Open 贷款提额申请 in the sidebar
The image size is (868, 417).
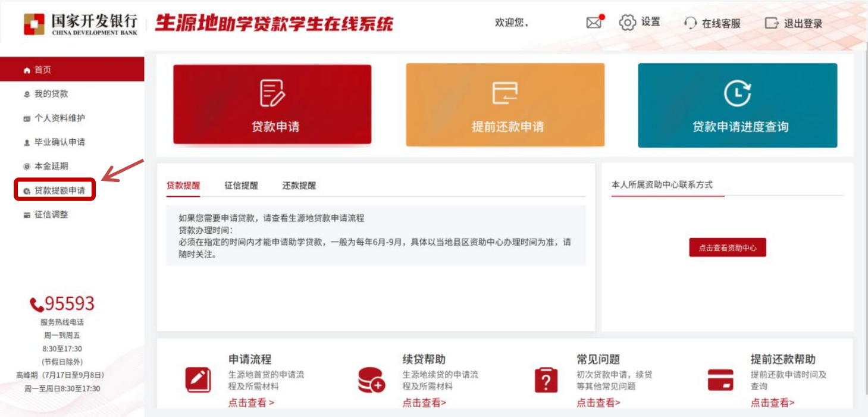(x=59, y=190)
